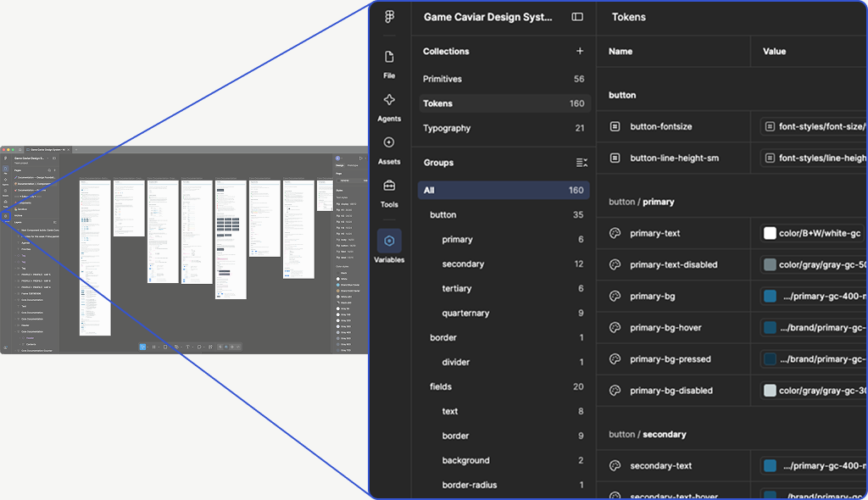The image size is (868, 500).
Task: Click the color palette icon of primary-bg-disabled
Action: pyautogui.click(x=615, y=391)
